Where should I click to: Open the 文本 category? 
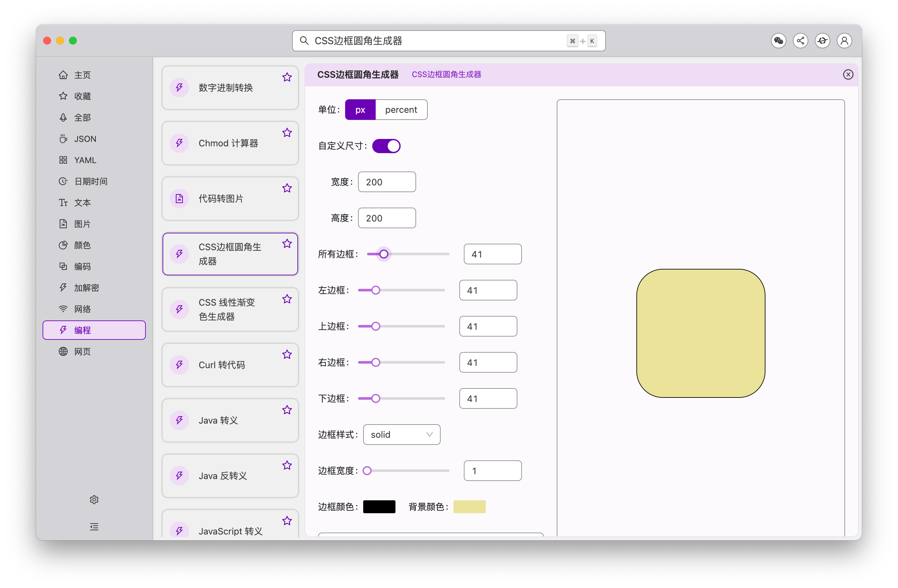click(x=94, y=203)
